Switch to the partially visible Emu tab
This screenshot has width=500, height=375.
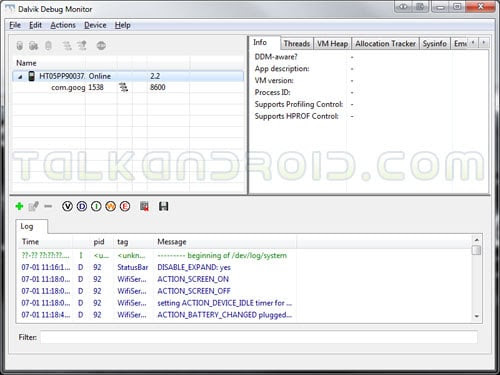tap(460, 44)
